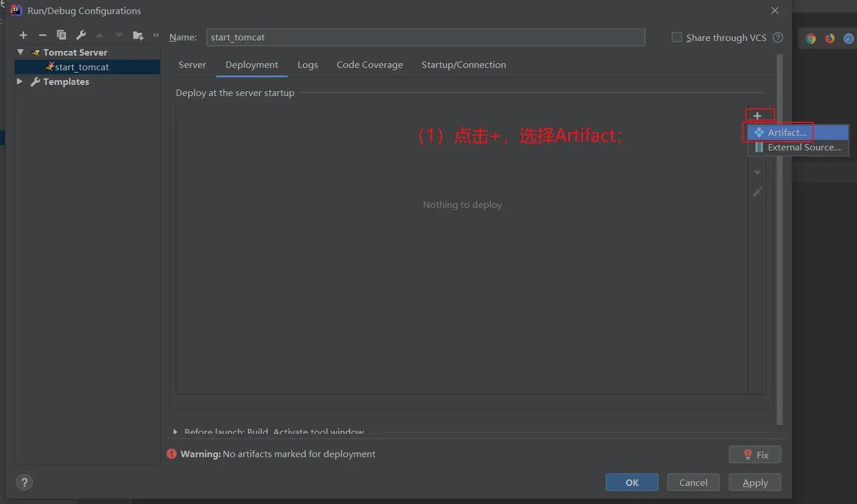Click the add new configuration plus icon

(x=23, y=35)
